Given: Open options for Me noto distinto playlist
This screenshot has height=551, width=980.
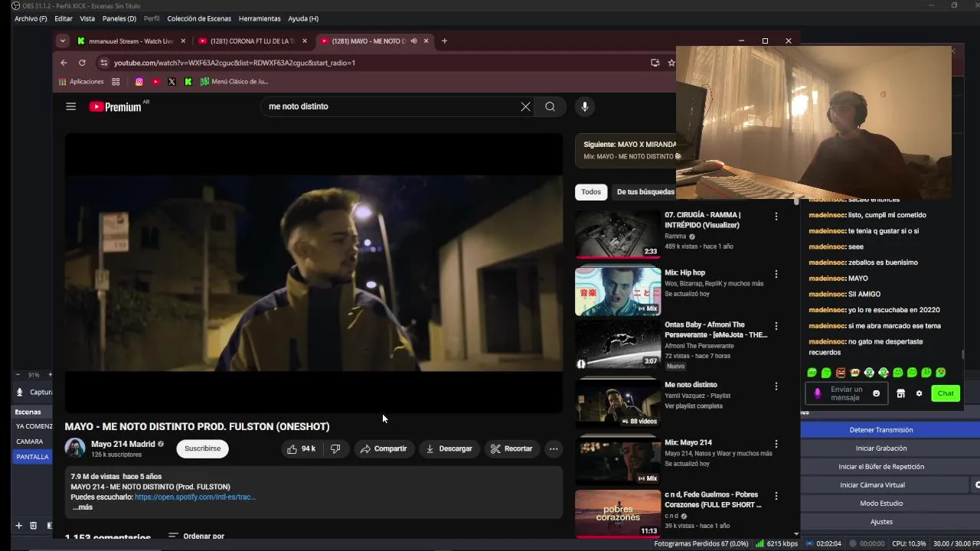Looking at the screenshot, I should pyautogui.click(x=776, y=386).
